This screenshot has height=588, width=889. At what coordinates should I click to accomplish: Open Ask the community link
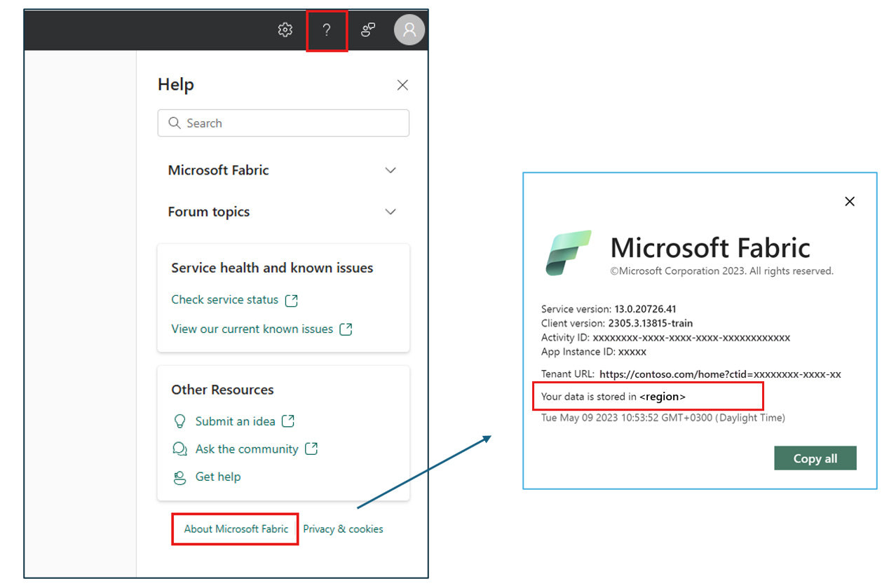coord(247,449)
